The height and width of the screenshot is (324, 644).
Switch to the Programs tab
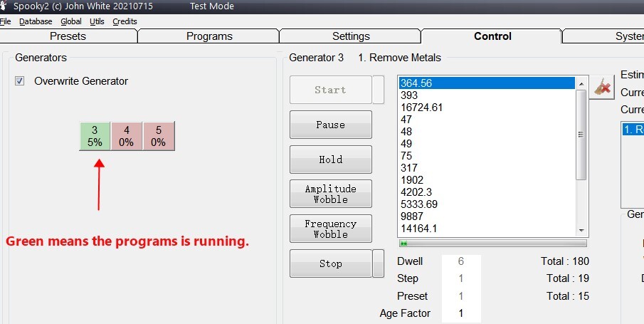point(209,36)
